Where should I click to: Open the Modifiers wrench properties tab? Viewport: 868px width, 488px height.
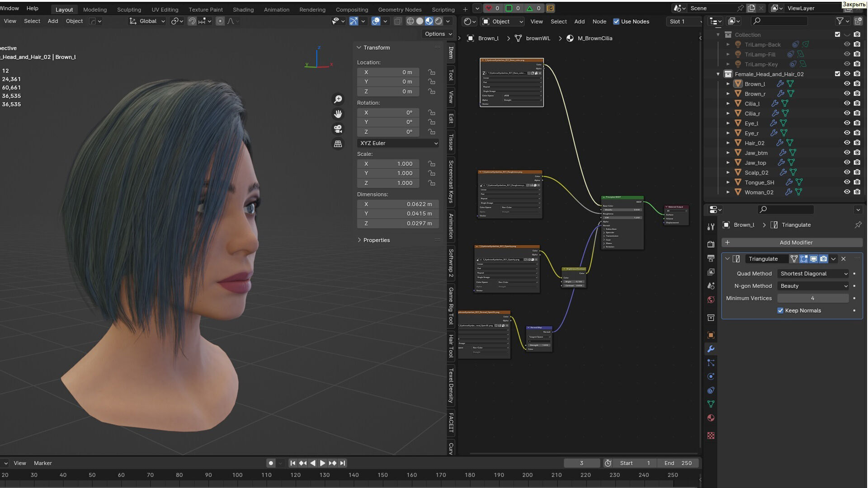pyautogui.click(x=711, y=349)
